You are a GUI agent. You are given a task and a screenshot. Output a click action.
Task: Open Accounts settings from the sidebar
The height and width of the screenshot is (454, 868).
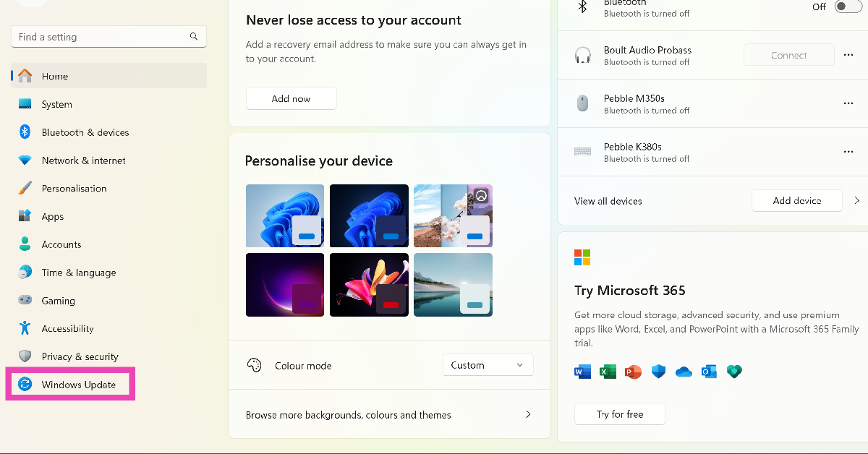[109, 244]
